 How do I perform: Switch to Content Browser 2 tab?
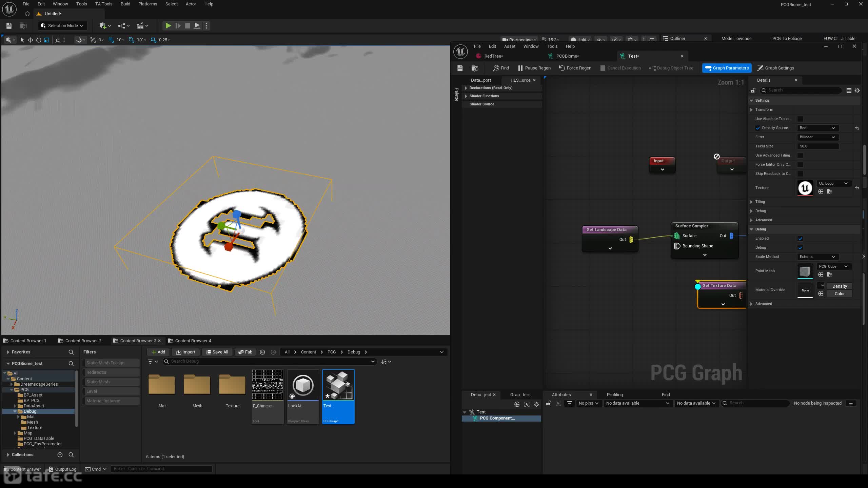coord(80,341)
